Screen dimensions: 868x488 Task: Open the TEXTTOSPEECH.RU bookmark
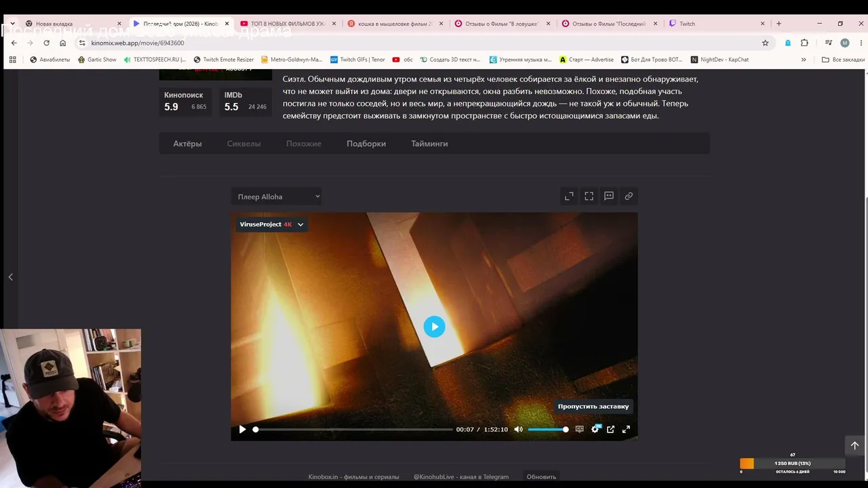click(x=155, y=60)
